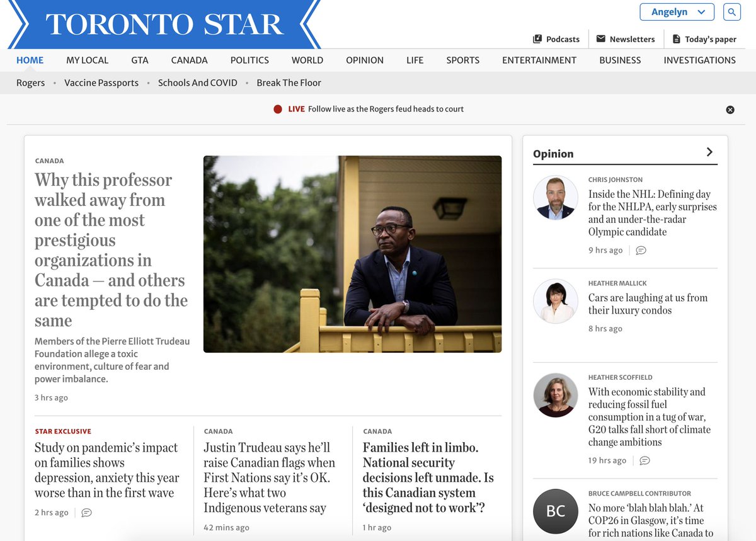756x541 pixels.
Task: Click the red LIVE indicator dot
Action: (278, 109)
